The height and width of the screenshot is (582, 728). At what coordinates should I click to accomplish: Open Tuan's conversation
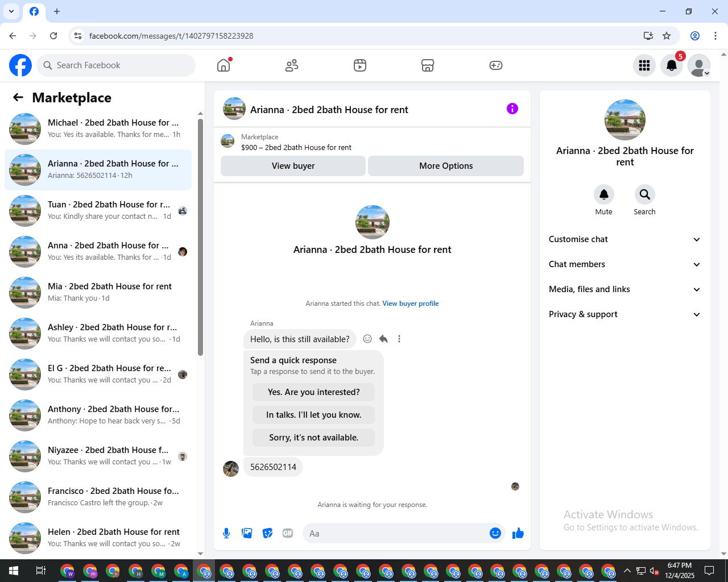[x=98, y=211]
